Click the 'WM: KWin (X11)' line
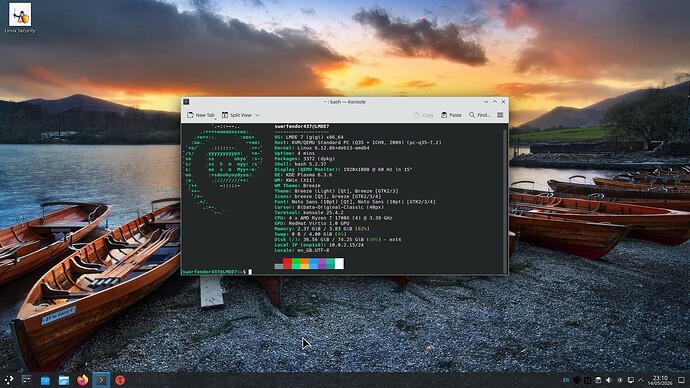This screenshot has height=388, width=690. [x=294, y=180]
